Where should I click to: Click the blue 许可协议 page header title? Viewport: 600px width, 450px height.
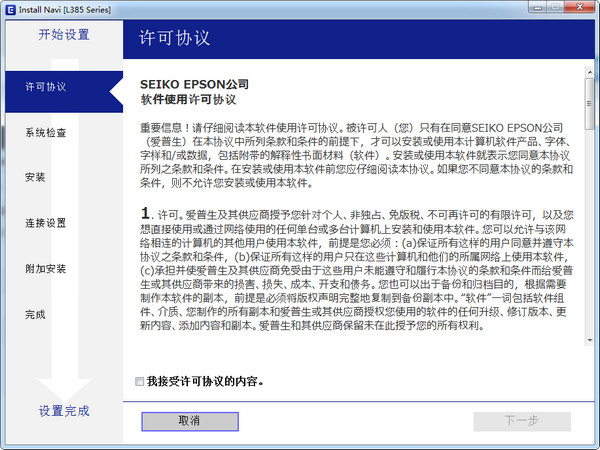(174, 38)
